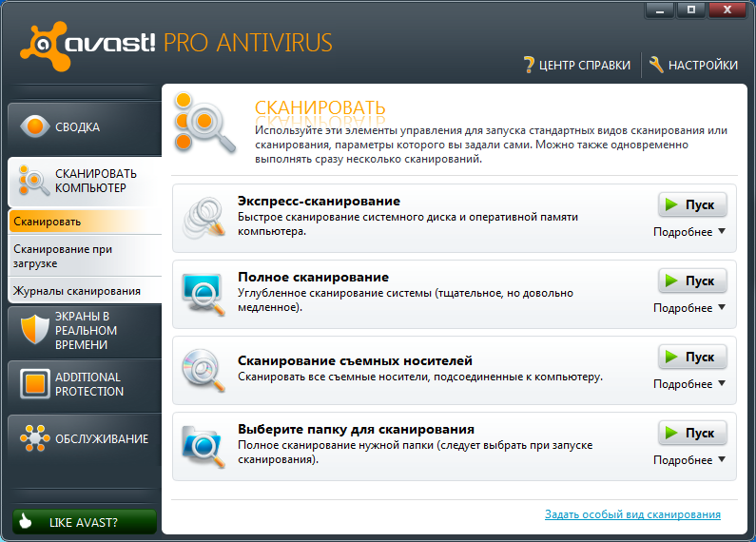Click the question mark help icon
The height and width of the screenshot is (542, 756).
(530, 66)
